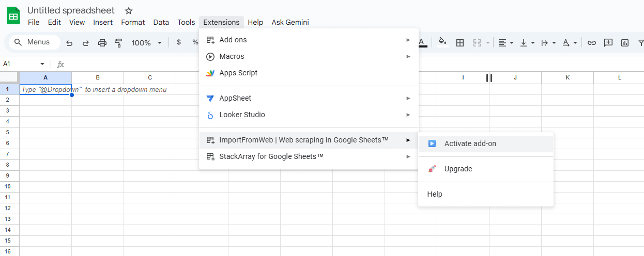
Task: Select Apps Script from the Extensions menu
Action: 238,73
